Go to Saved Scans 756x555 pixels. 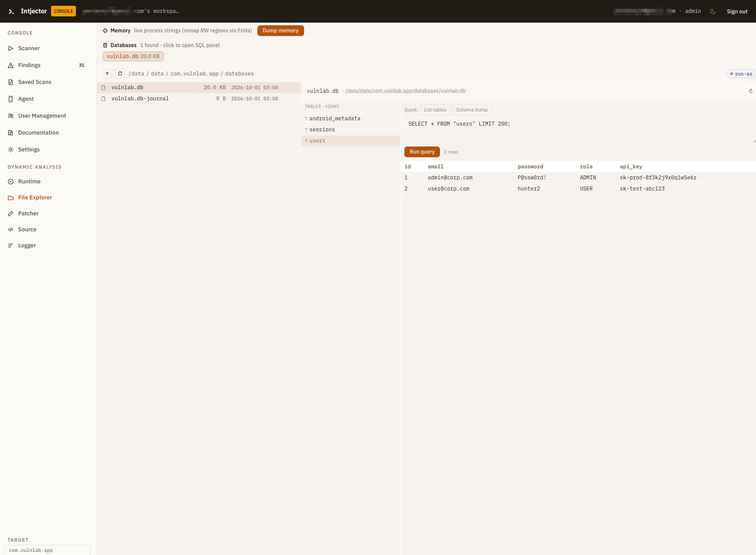[x=35, y=82]
